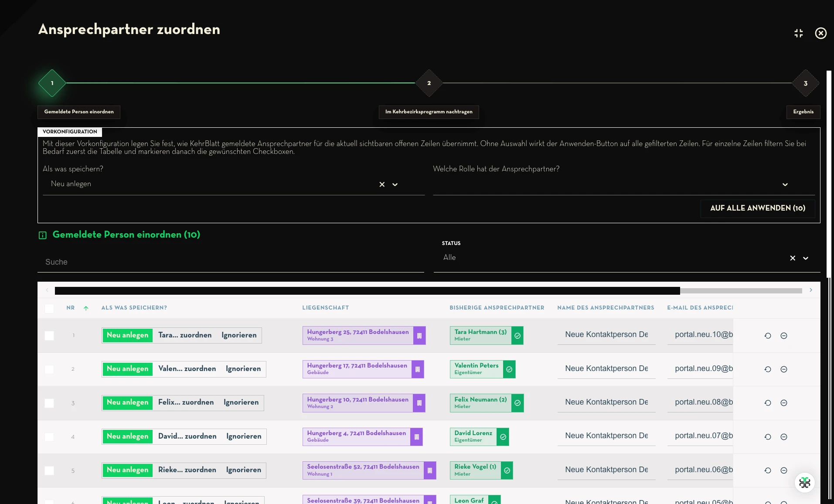The image size is (834, 504).
Task: Open 'Im Kehrbezirksprogramm nachtragen' step label
Action: coord(429,112)
